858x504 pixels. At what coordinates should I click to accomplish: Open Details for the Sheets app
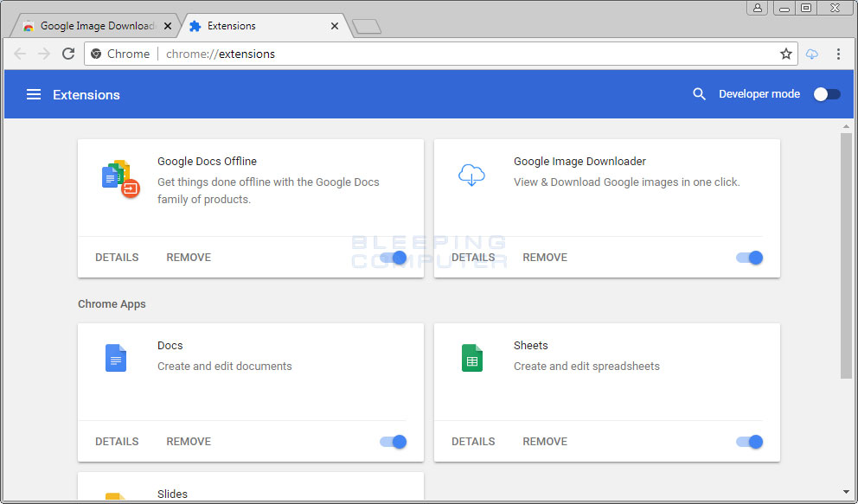473,442
